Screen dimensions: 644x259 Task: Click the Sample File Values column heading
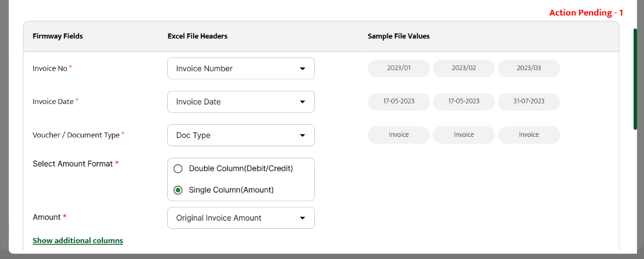pyautogui.click(x=399, y=36)
